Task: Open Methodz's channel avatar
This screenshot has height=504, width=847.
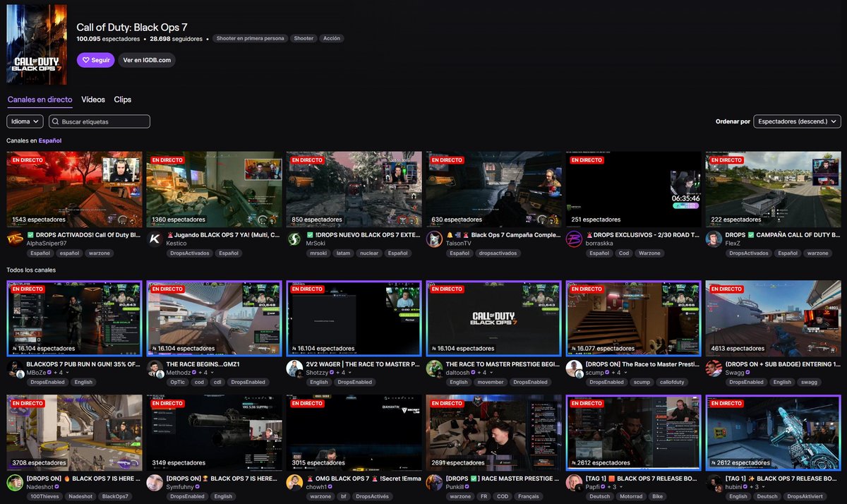Action: point(155,368)
